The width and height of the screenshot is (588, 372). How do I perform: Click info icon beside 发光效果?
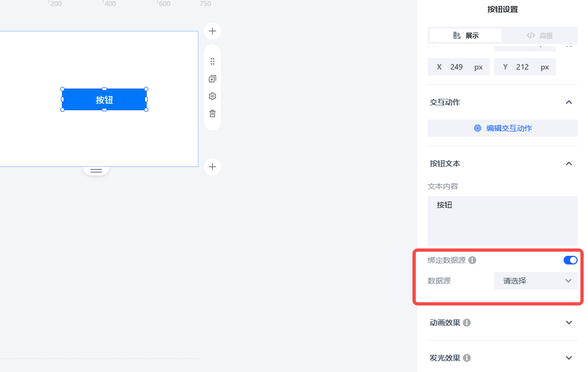(467, 358)
